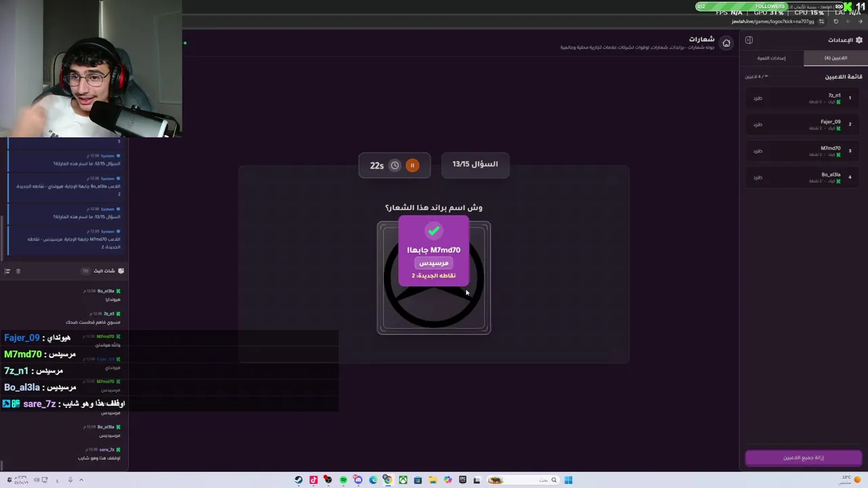Click the شعارات page title
868x488 pixels.
[x=702, y=39]
